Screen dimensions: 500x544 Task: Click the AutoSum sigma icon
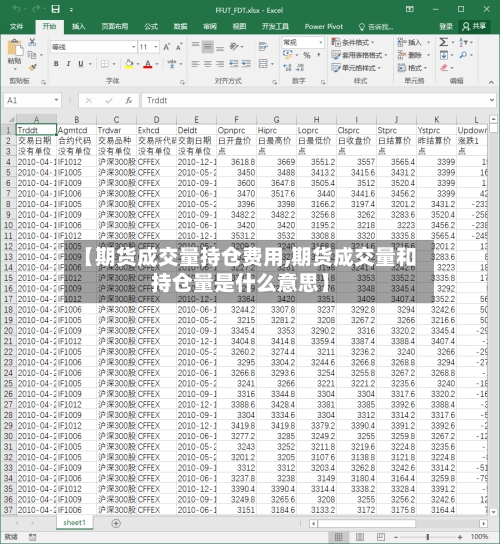pos(444,42)
